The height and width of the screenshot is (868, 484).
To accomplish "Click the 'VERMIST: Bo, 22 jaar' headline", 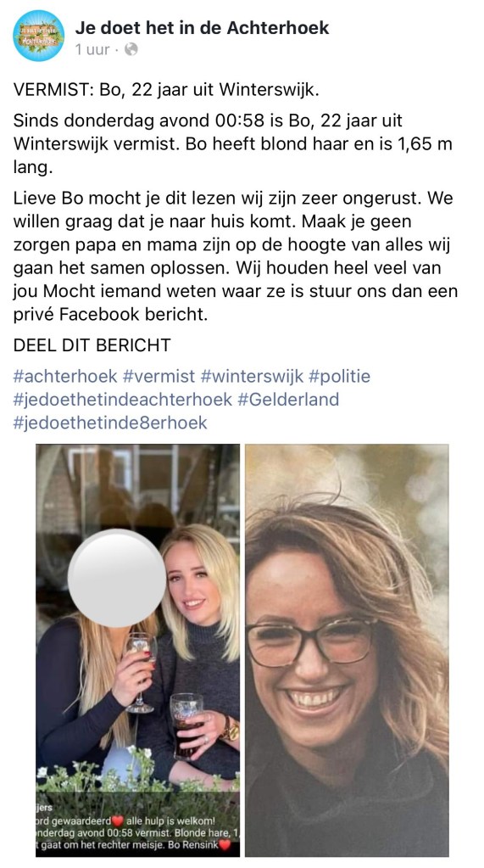I will click(166, 90).
